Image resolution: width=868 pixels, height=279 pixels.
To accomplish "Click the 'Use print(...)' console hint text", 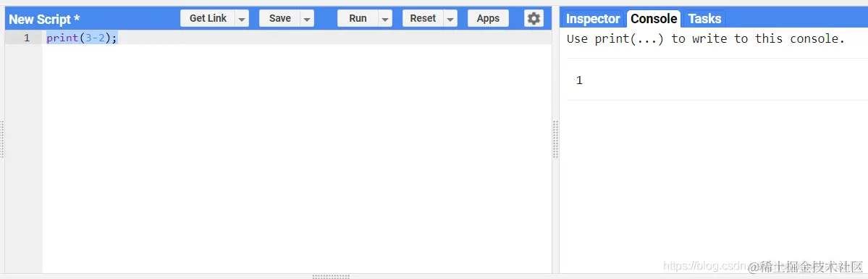I will click(706, 39).
